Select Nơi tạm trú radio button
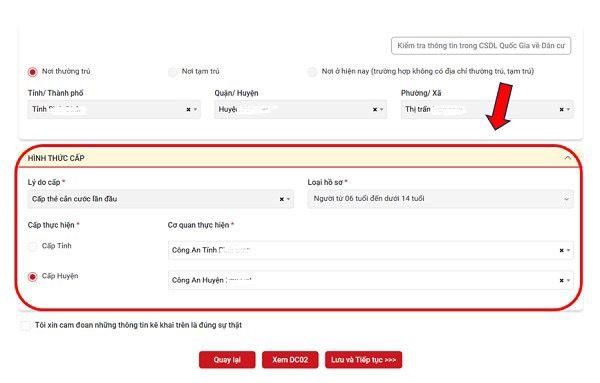 173,72
